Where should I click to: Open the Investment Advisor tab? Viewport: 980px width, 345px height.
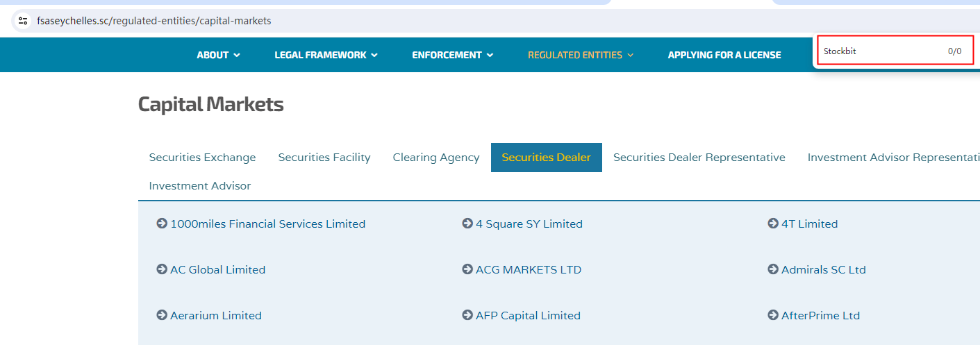pos(199,186)
